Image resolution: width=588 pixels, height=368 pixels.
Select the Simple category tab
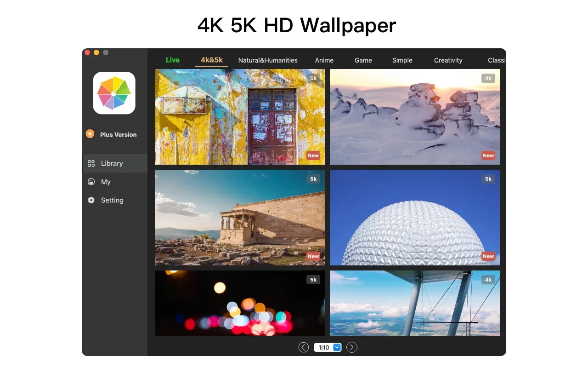pos(402,60)
